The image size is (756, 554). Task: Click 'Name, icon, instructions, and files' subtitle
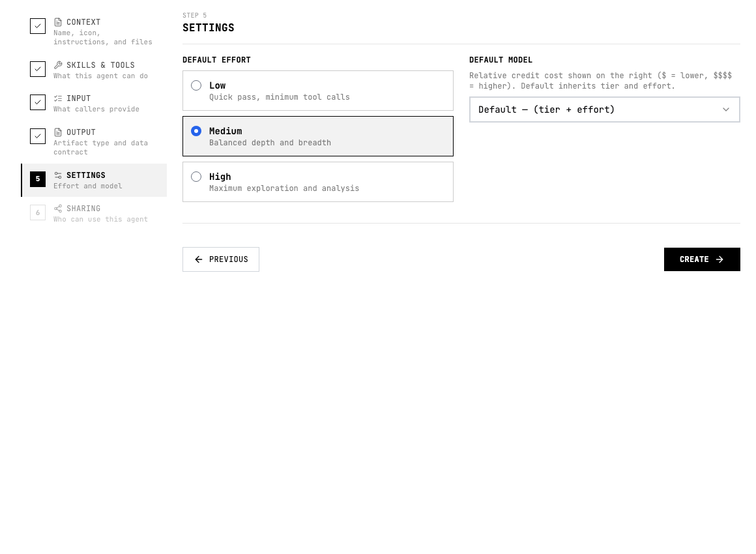[x=103, y=38]
